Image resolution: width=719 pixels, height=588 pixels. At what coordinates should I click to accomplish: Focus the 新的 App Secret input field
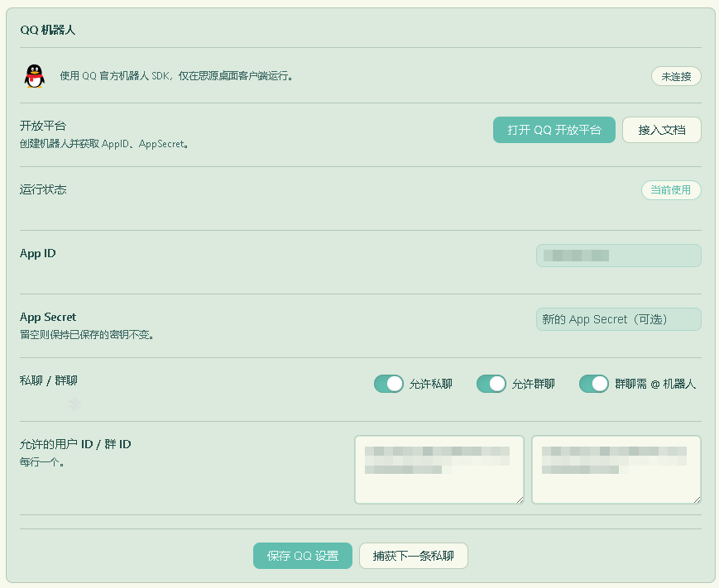619,319
